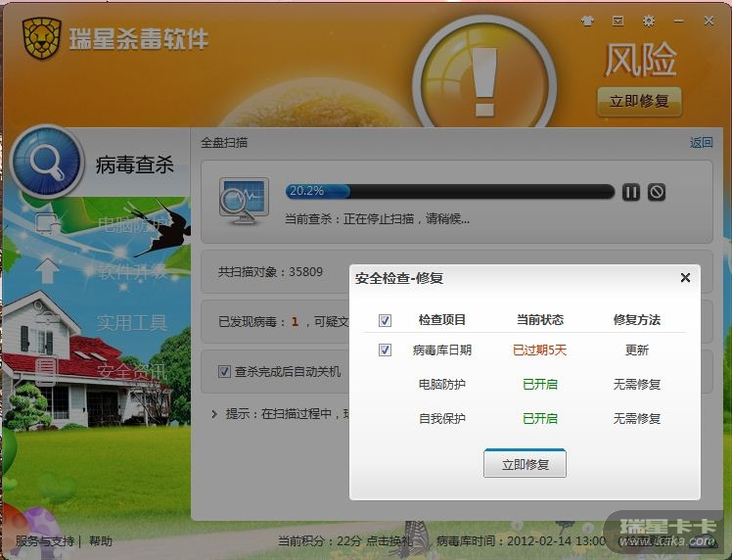Viewport: 732px width, 560px height.
Task: Click the scan monitor magnifier icon
Action: point(244,202)
